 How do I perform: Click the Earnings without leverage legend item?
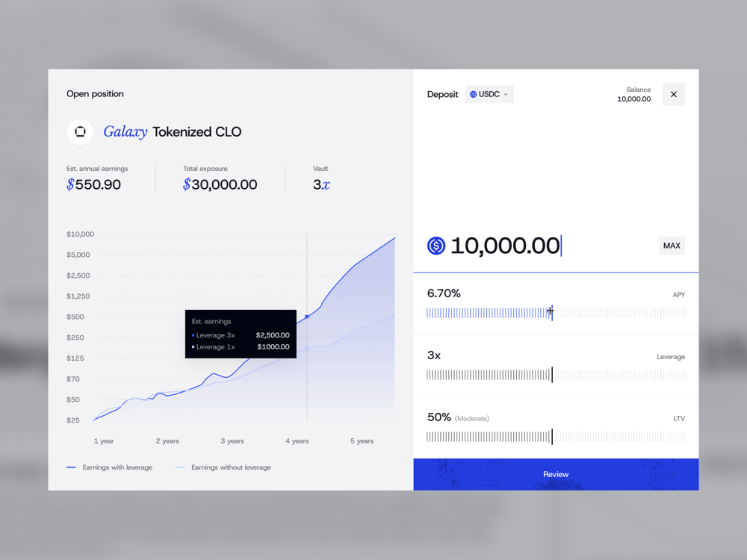(x=223, y=467)
